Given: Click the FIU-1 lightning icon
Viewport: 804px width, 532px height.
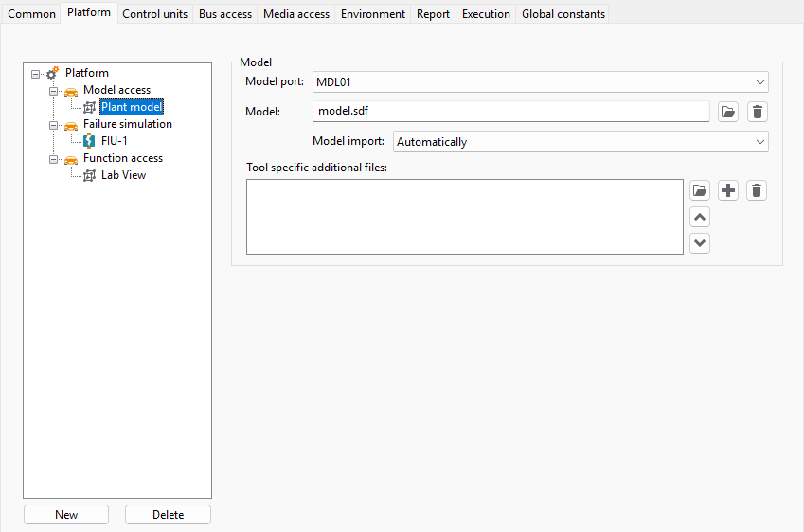Looking at the screenshot, I should [89, 141].
